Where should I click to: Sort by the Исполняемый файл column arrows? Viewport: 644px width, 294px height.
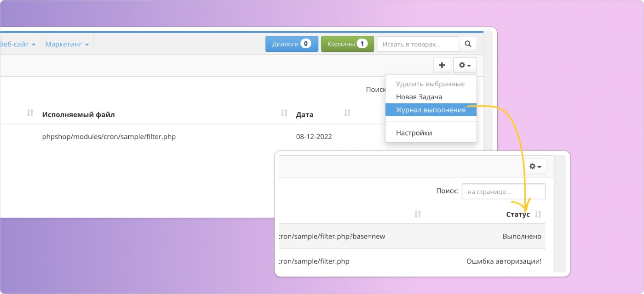(284, 113)
